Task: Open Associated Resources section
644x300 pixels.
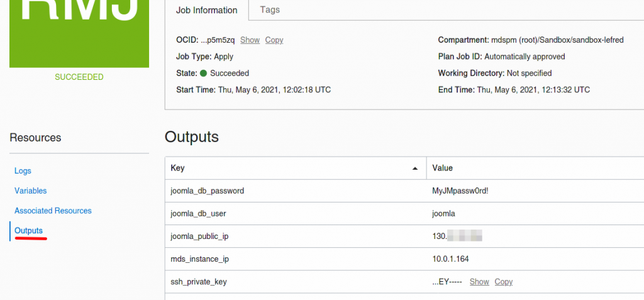Action: tap(53, 211)
